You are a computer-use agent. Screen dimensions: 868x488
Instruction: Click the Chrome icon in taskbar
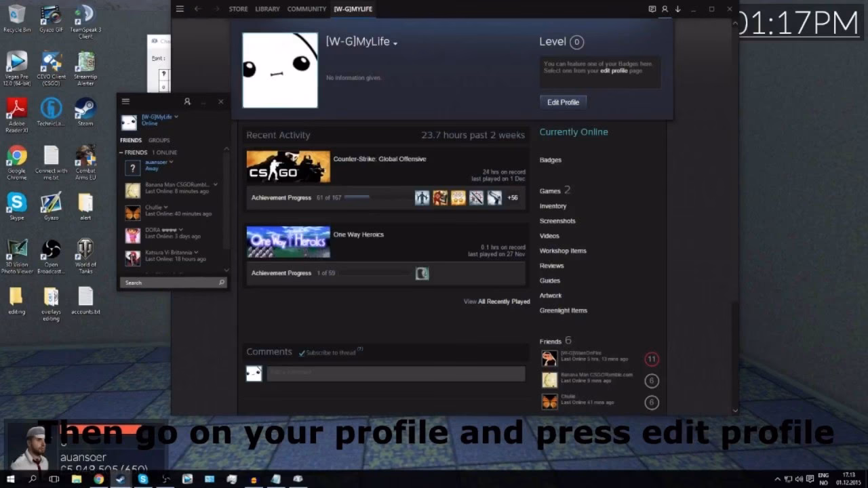[98, 479]
